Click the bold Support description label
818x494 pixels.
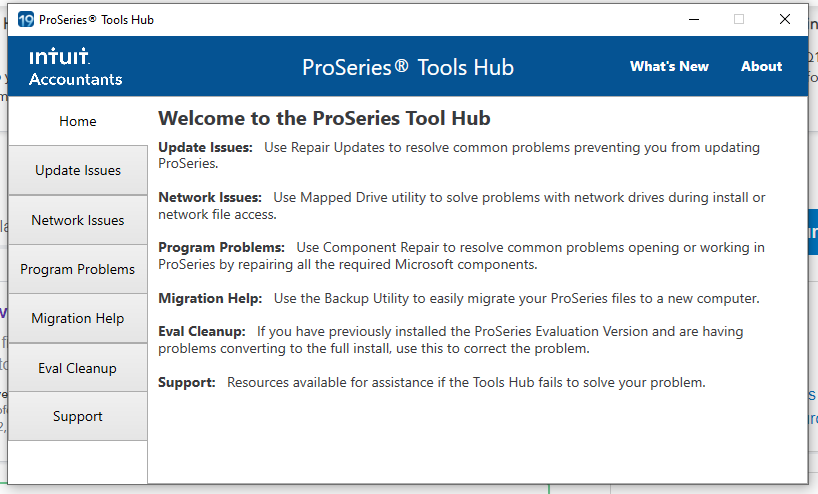[x=187, y=383]
